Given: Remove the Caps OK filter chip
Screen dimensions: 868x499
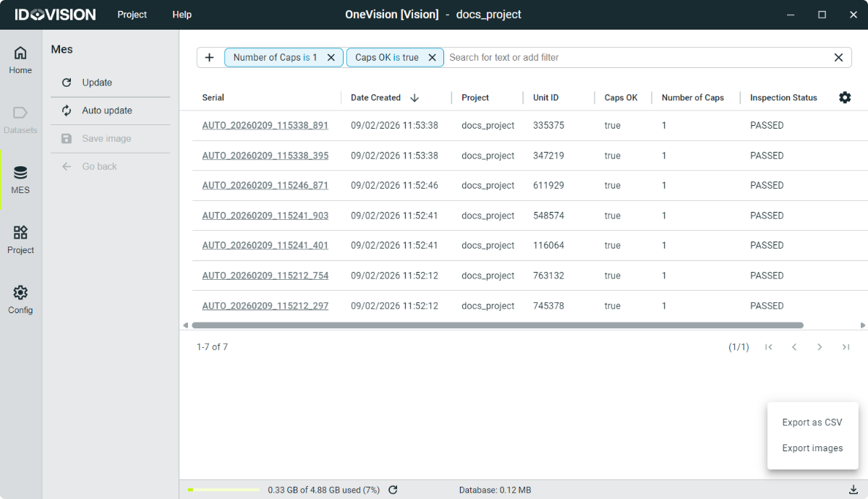Looking at the screenshot, I should pos(432,58).
